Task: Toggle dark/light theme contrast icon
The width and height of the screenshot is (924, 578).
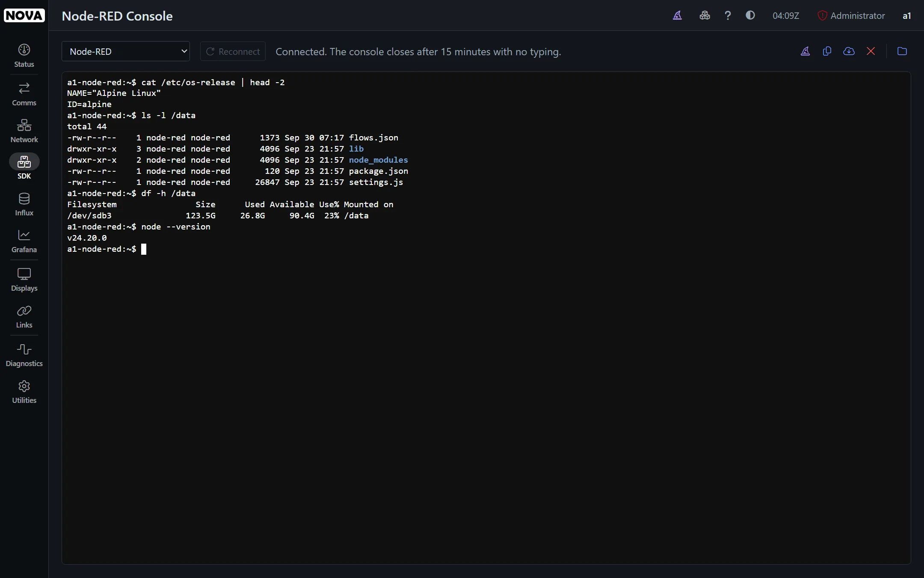Action: click(x=750, y=15)
